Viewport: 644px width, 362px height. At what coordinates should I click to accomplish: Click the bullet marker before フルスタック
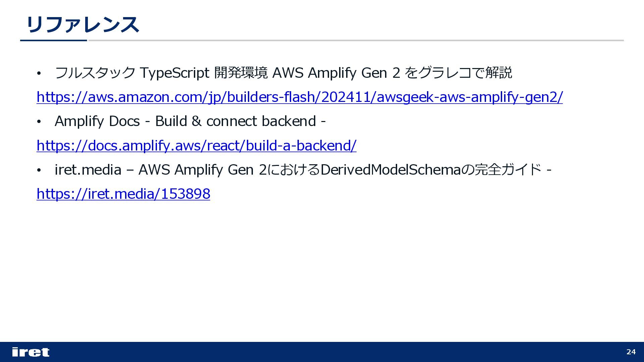(x=39, y=73)
